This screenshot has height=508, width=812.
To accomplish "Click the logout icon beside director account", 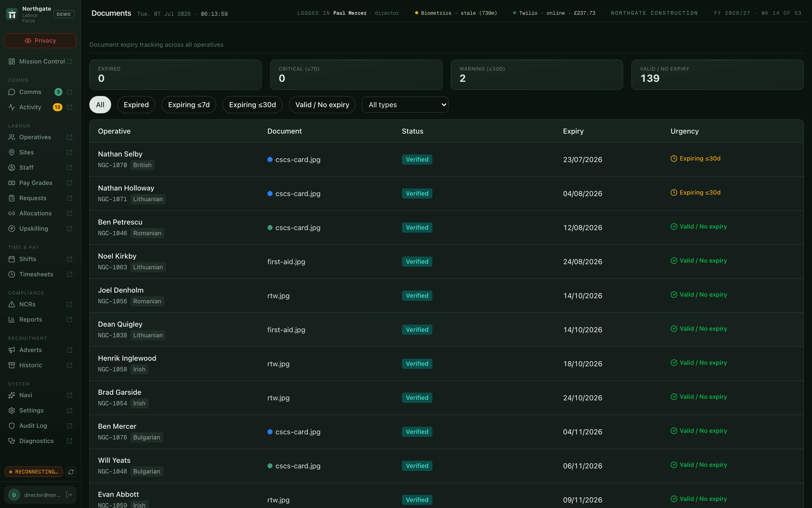I will pyautogui.click(x=69, y=495).
